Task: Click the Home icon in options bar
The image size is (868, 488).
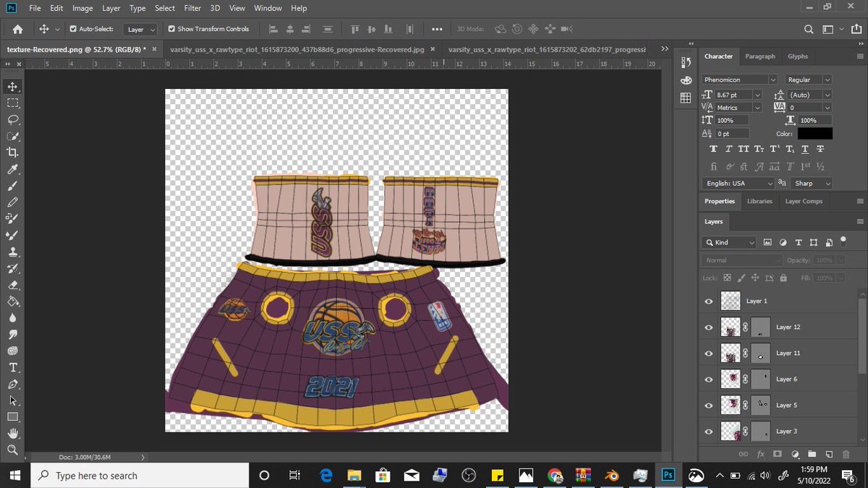Action: 17,29
